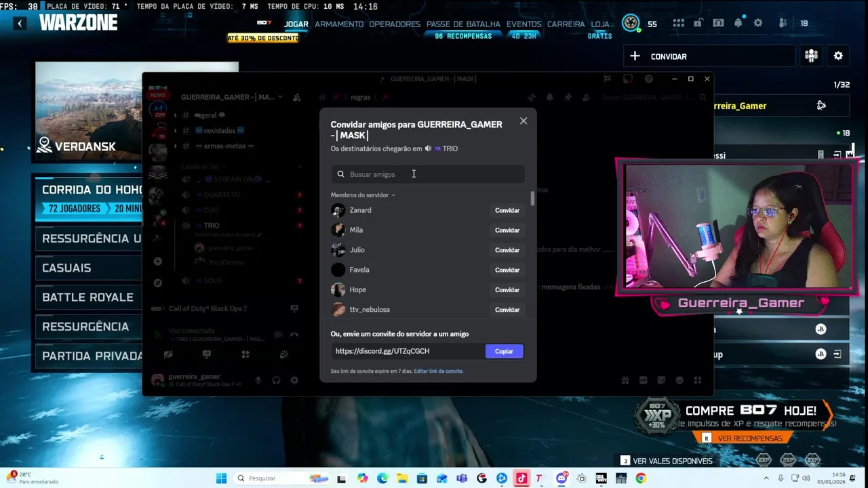This screenshot has width=868, height=488.
Task: Open the ARMAMENTO tab in Warzone
Action: point(339,24)
